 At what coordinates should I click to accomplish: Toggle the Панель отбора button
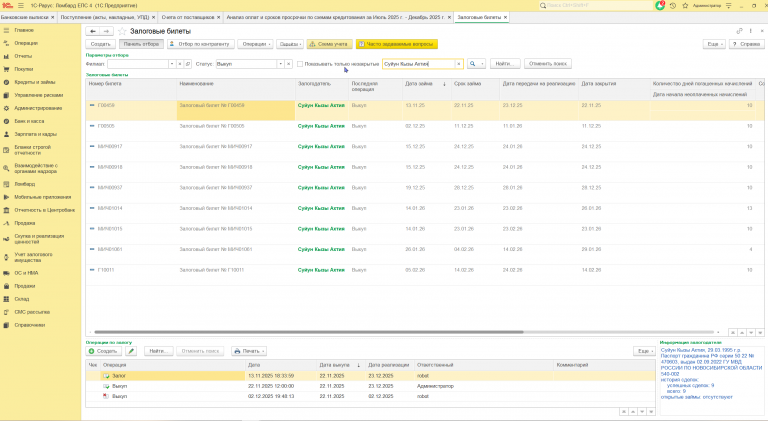click(x=141, y=45)
